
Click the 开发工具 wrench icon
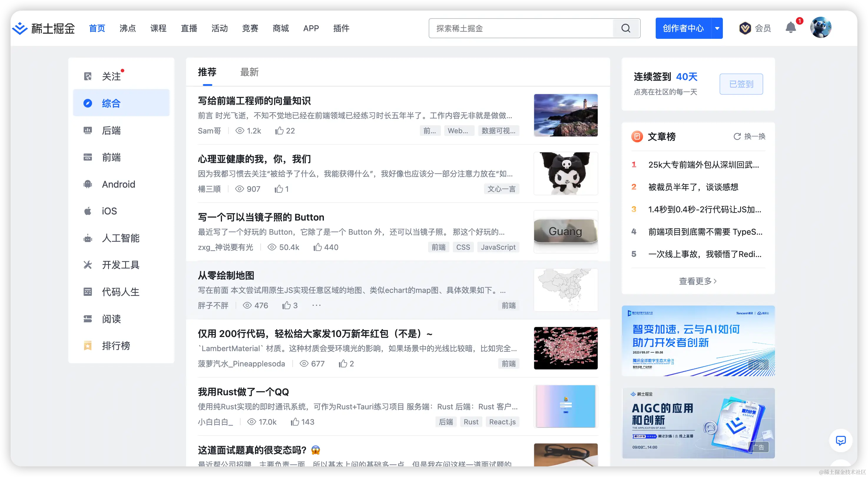coord(88,265)
